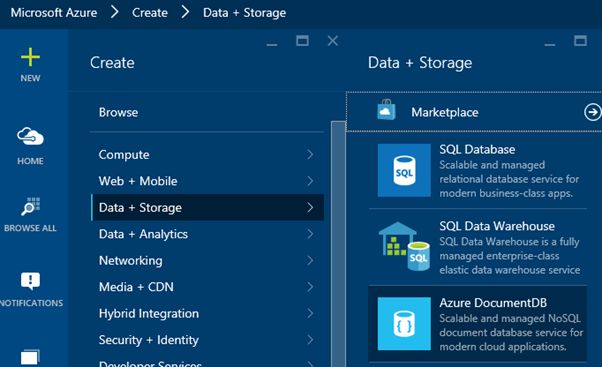This screenshot has width=602, height=367.
Task: Open the BROWSE ALL magnifier icon
Action: tap(30, 206)
